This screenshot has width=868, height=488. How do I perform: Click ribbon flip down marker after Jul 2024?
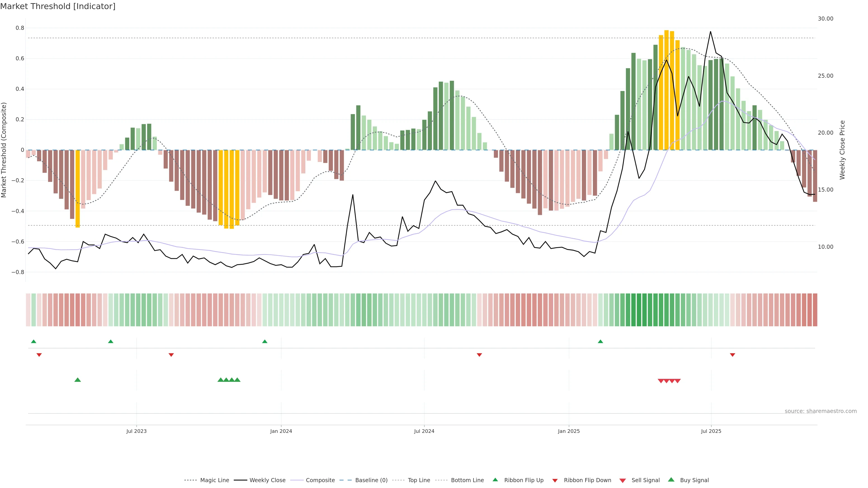pos(479,355)
